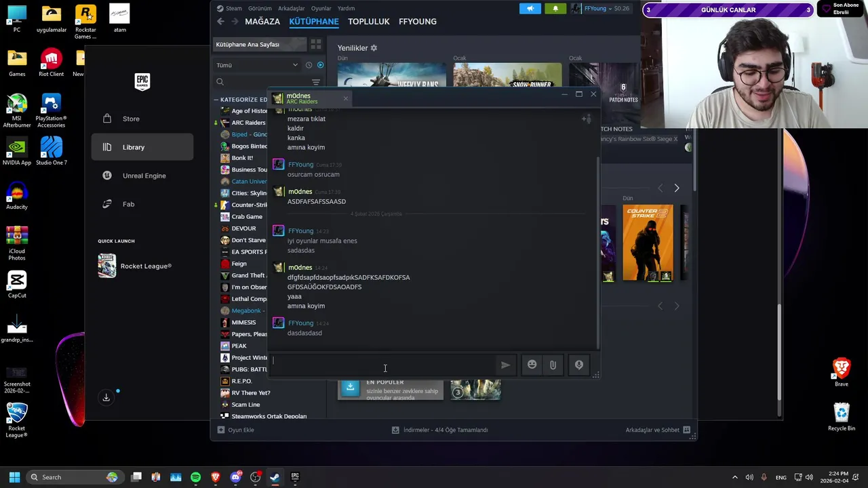
Task: Open Arkadaşlar ve Sohbet
Action: [x=658, y=430]
